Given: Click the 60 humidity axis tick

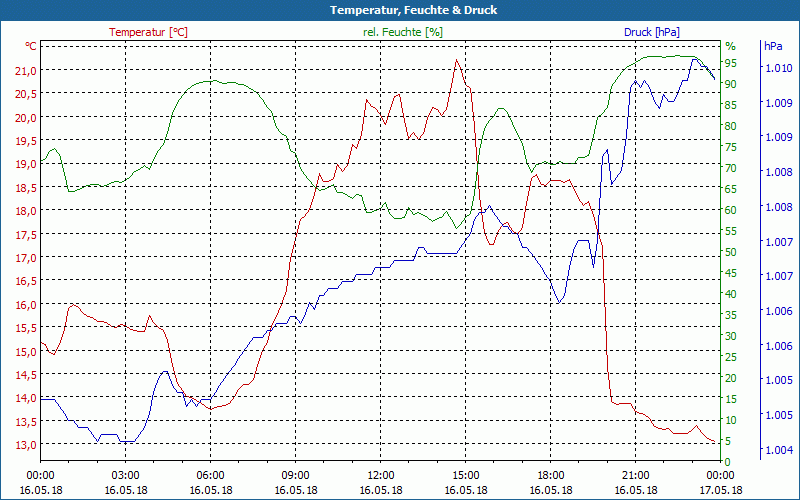Looking at the screenshot, I should [x=731, y=210].
